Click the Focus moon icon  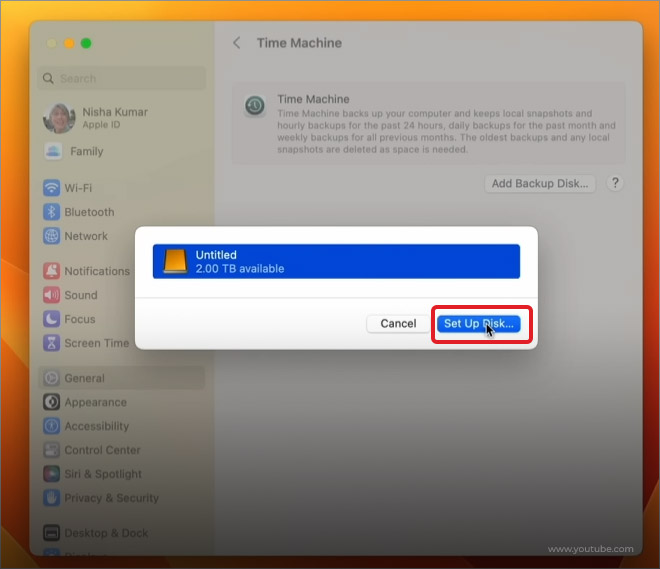pos(51,319)
